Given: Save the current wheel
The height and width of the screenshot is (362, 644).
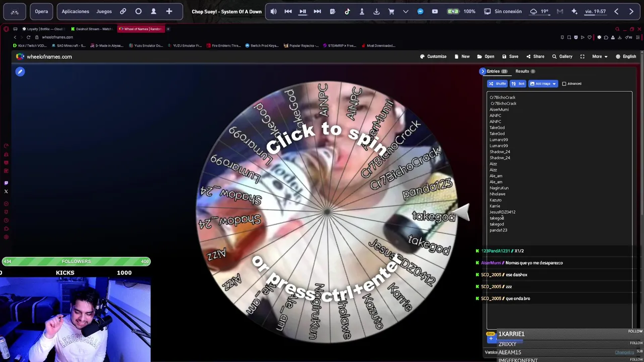Looking at the screenshot, I should pos(510,57).
